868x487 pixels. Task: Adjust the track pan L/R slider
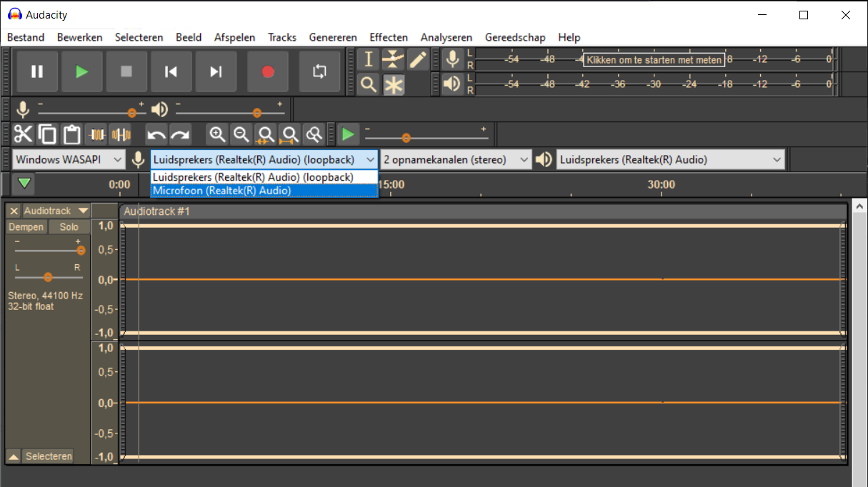click(x=48, y=277)
